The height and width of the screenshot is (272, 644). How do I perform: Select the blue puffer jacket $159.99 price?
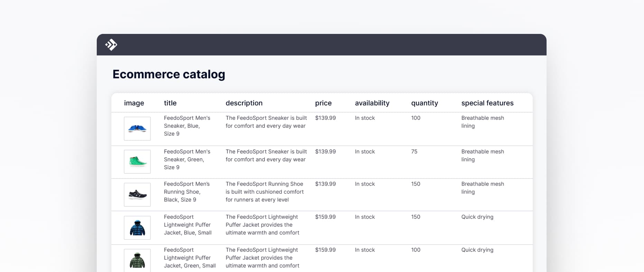coord(325,217)
